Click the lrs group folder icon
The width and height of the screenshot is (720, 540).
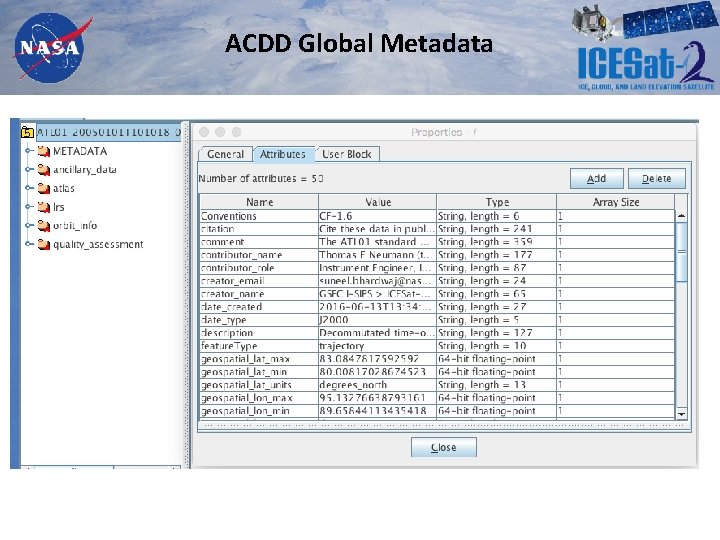tap(44, 207)
